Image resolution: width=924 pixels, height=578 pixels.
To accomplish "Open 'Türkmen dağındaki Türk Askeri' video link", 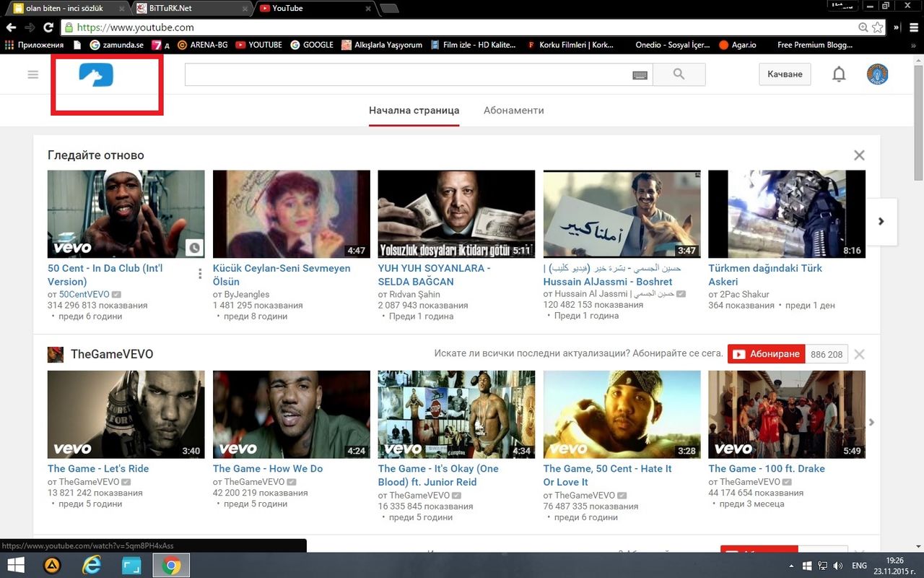I will pos(765,275).
